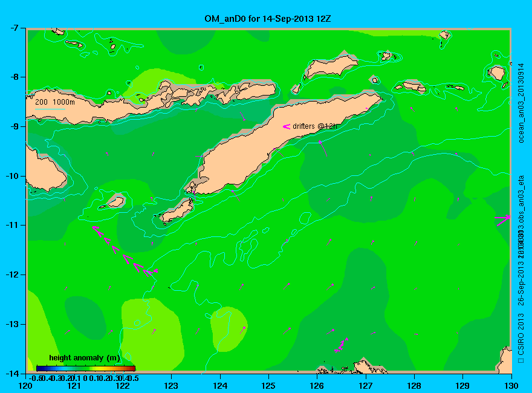Click the longitude axis label 121
This screenshot has height=393, width=532.
[x=74, y=386]
